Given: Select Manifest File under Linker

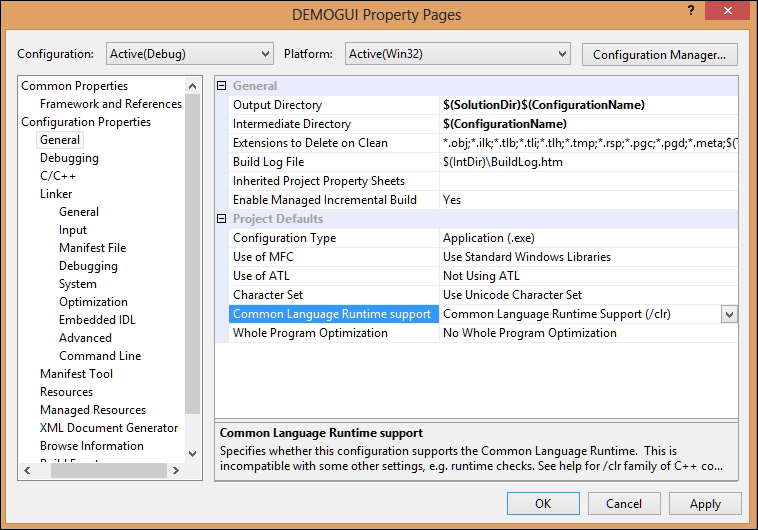Looking at the screenshot, I should tap(92, 248).
